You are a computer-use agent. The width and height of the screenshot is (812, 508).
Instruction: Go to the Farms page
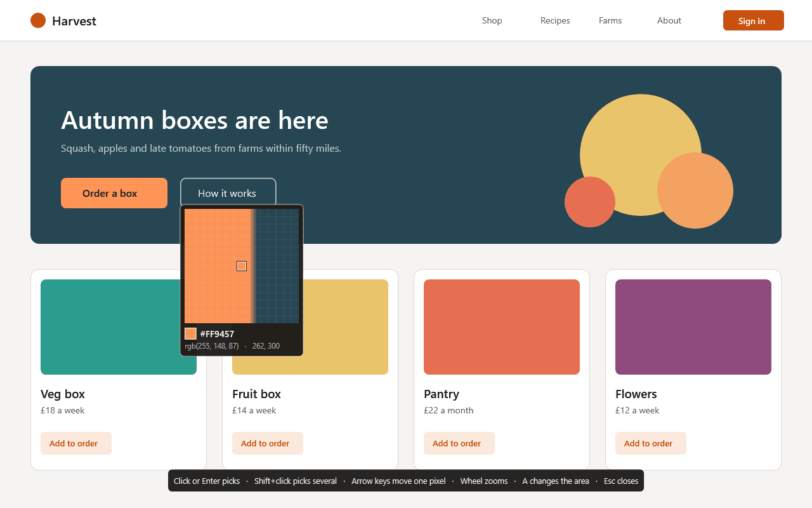610,20
